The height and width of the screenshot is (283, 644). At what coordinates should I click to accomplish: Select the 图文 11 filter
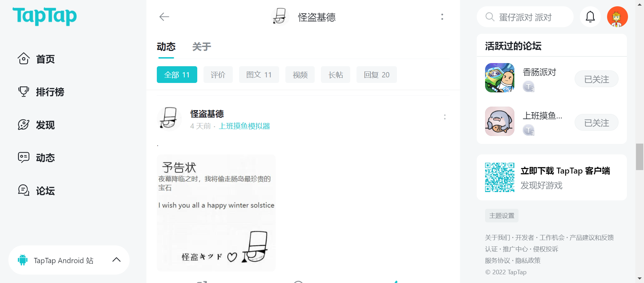coord(259,75)
